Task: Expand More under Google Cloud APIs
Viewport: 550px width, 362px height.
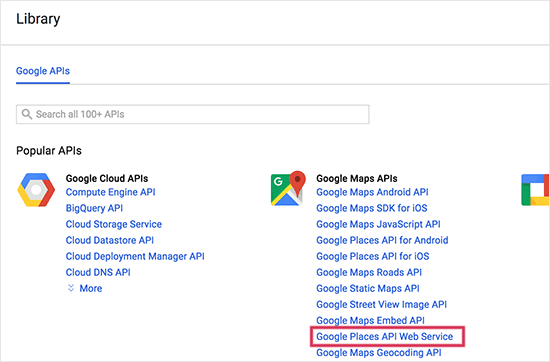Action: tap(85, 288)
